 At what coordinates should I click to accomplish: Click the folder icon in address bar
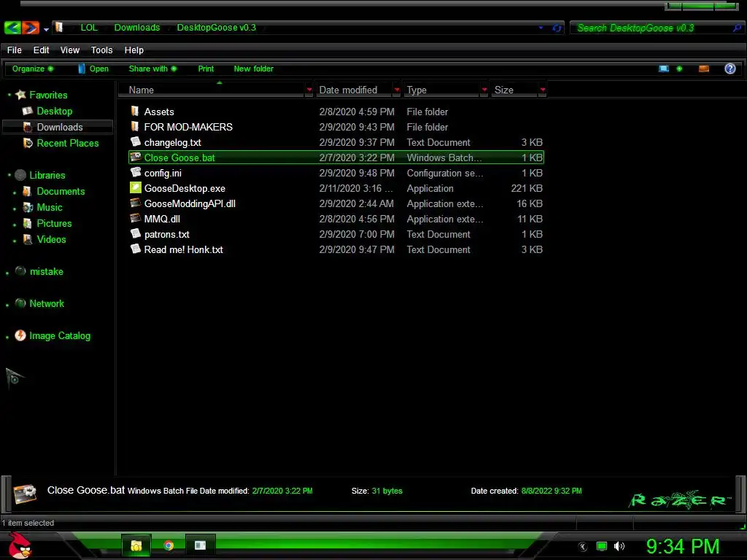point(59,27)
